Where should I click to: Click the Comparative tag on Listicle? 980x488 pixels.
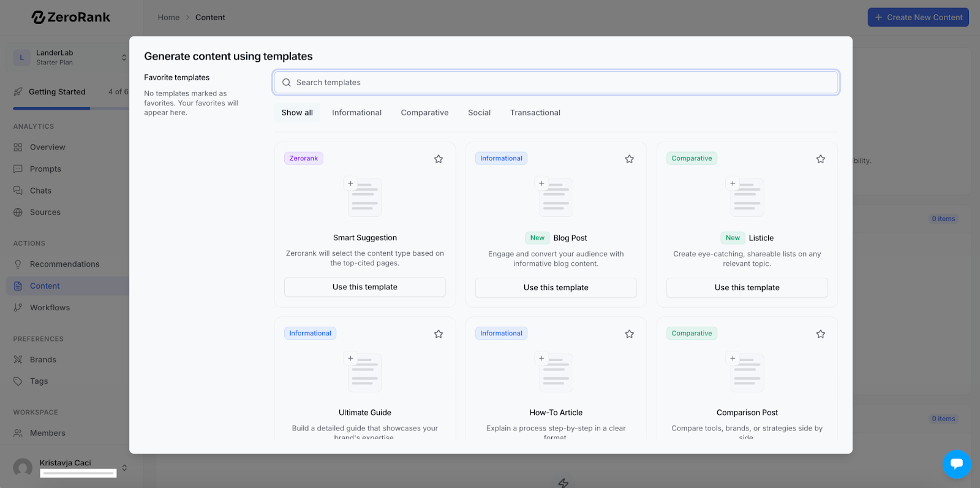[x=692, y=158]
